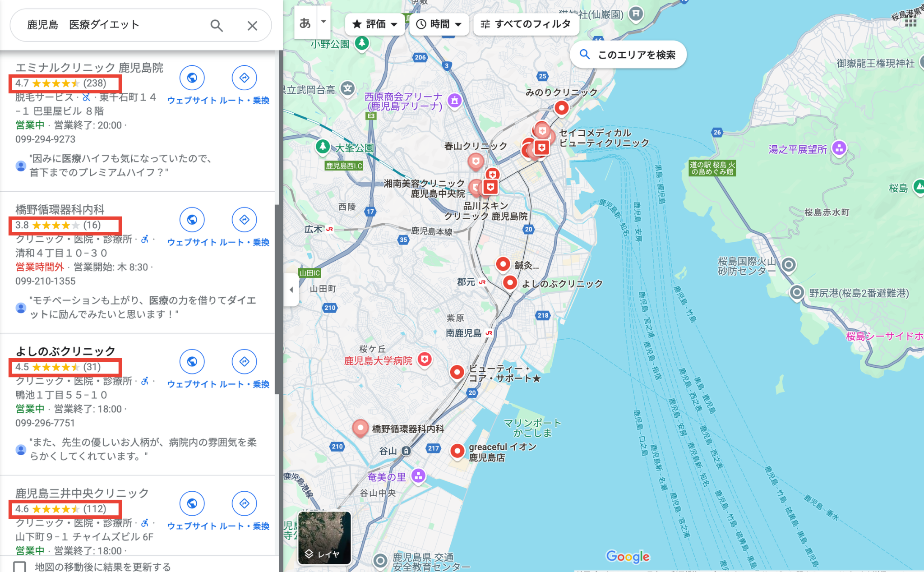
Task: Click the 鍼灸 map pin
Action: (503, 264)
